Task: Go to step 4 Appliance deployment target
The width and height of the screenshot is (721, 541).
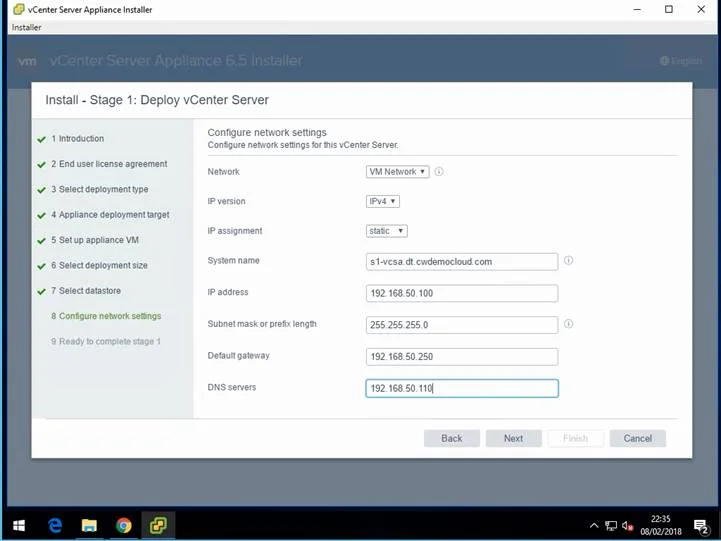Action: [x=110, y=215]
